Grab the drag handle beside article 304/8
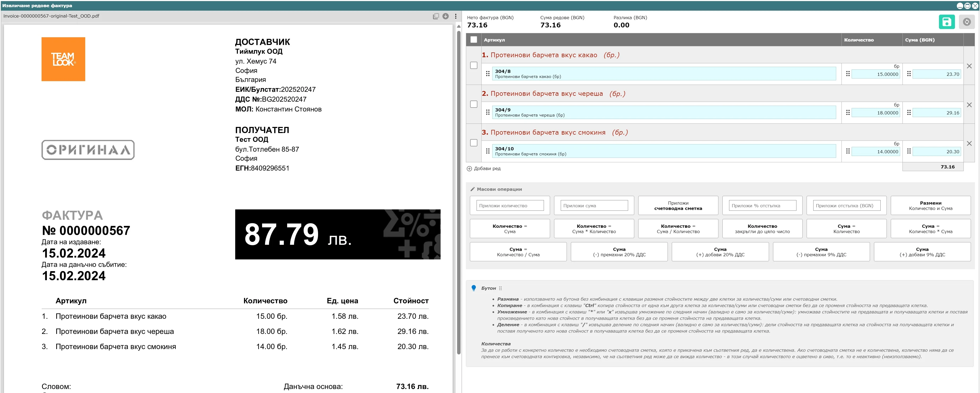This screenshot has height=393, width=980. [488, 74]
